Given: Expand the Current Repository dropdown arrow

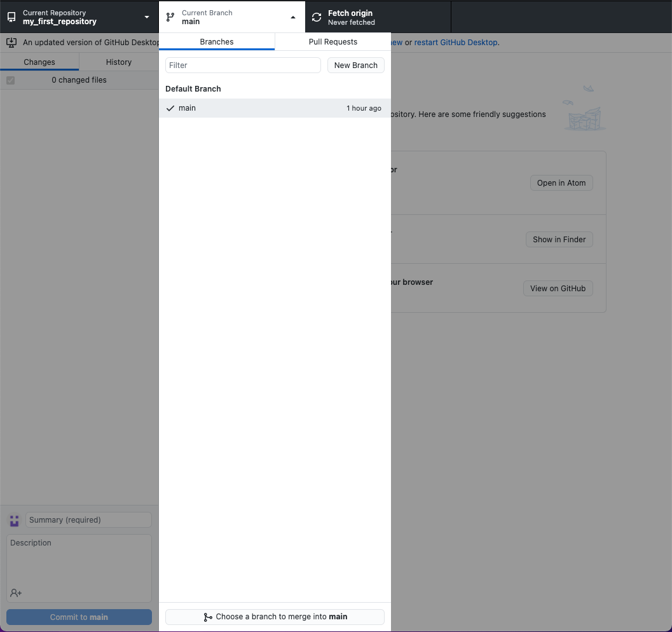Looking at the screenshot, I should [x=147, y=17].
